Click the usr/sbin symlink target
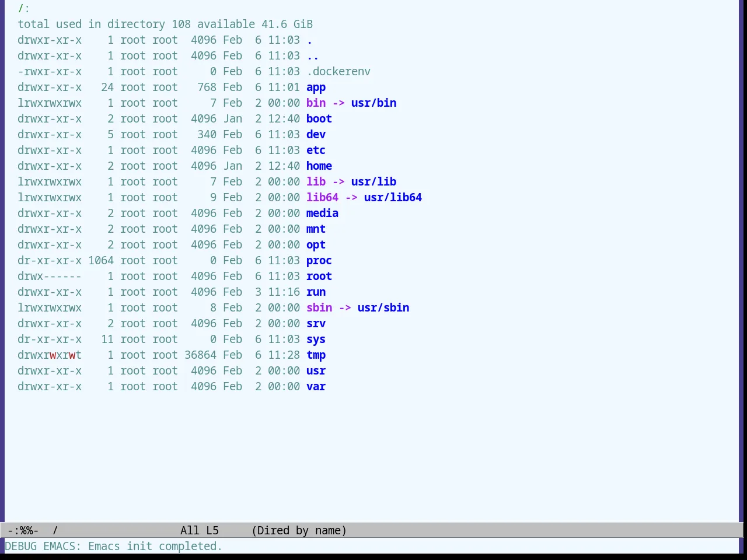The image size is (747, 560). (383, 308)
